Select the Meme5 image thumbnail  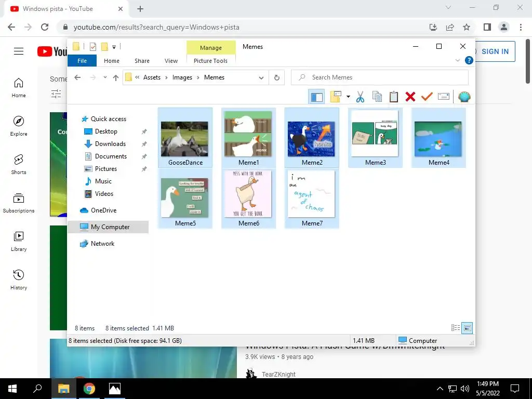pyautogui.click(x=185, y=198)
